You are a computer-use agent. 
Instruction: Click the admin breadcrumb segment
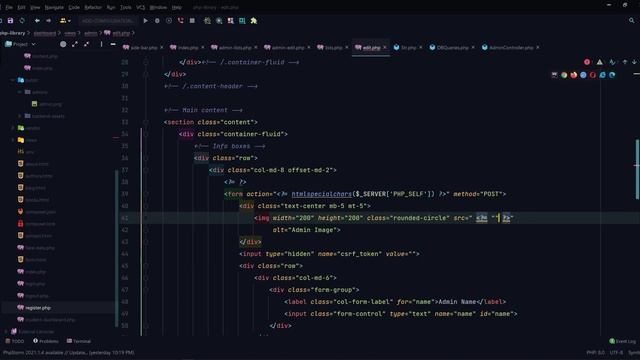point(91,33)
